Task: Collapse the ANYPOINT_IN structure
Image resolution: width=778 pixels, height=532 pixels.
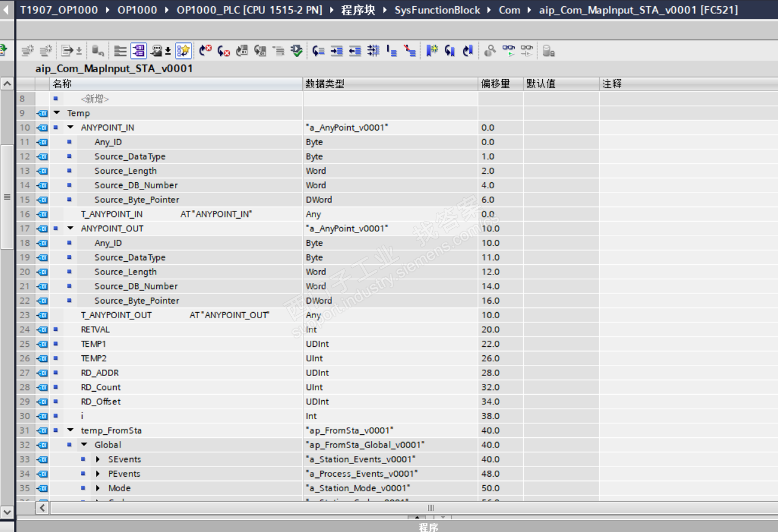Action: 71,128
